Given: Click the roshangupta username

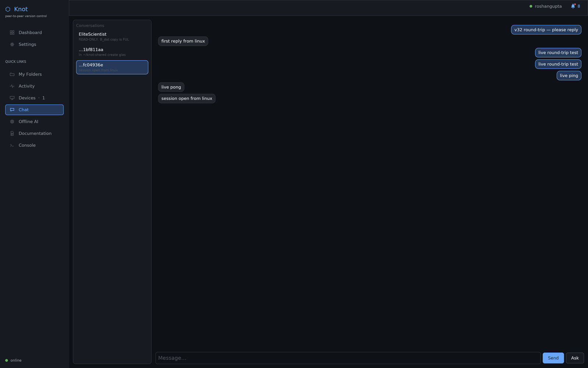Looking at the screenshot, I should (x=548, y=6).
